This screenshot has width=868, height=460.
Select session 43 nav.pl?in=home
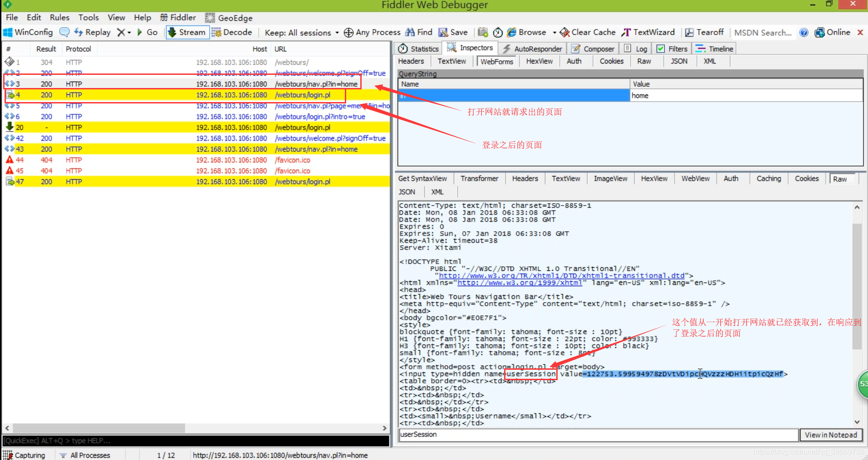tap(196, 149)
